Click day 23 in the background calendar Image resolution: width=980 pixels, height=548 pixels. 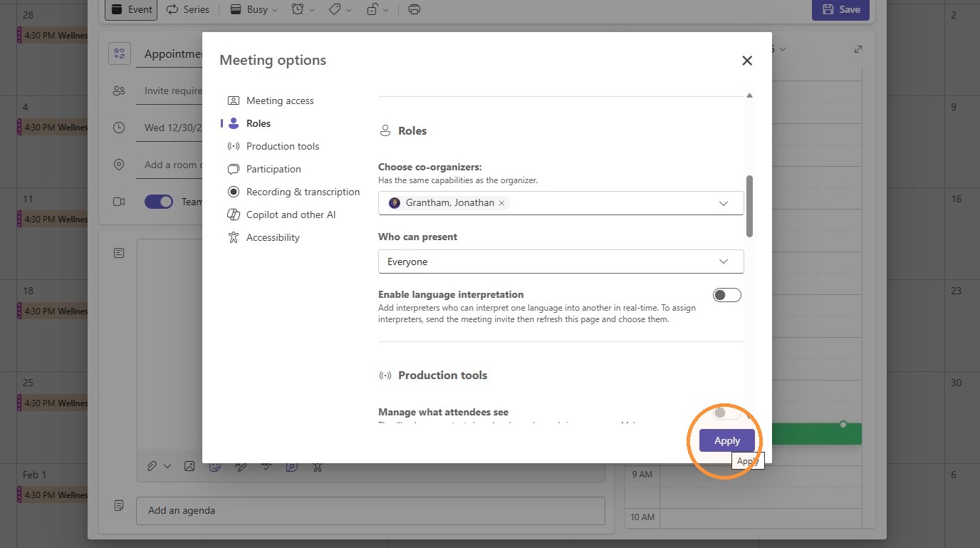(956, 291)
